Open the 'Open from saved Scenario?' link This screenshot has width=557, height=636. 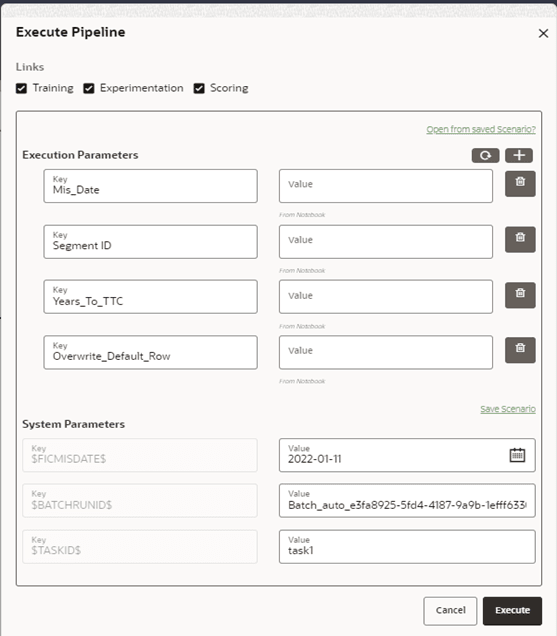pos(481,129)
